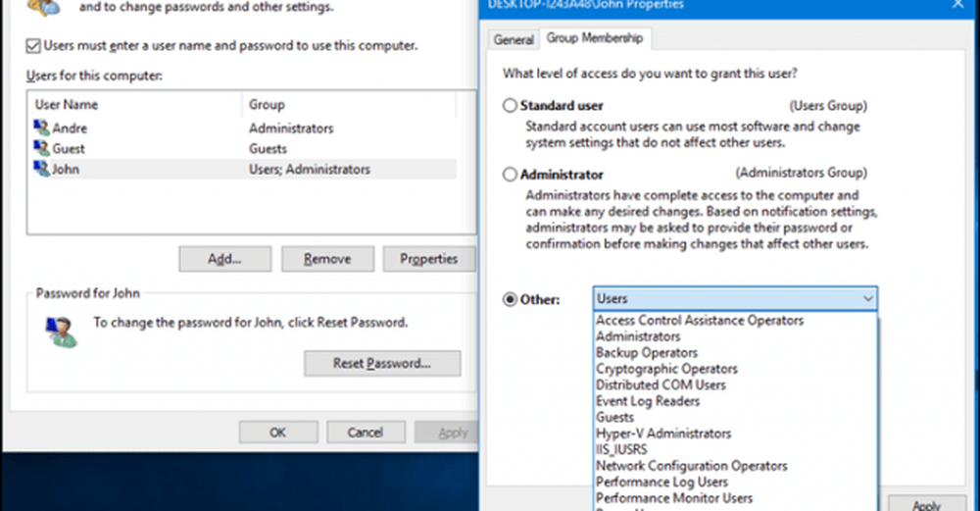Collapse the Other group dropdown arrow
The height and width of the screenshot is (511, 980).
(x=866, y=299)
